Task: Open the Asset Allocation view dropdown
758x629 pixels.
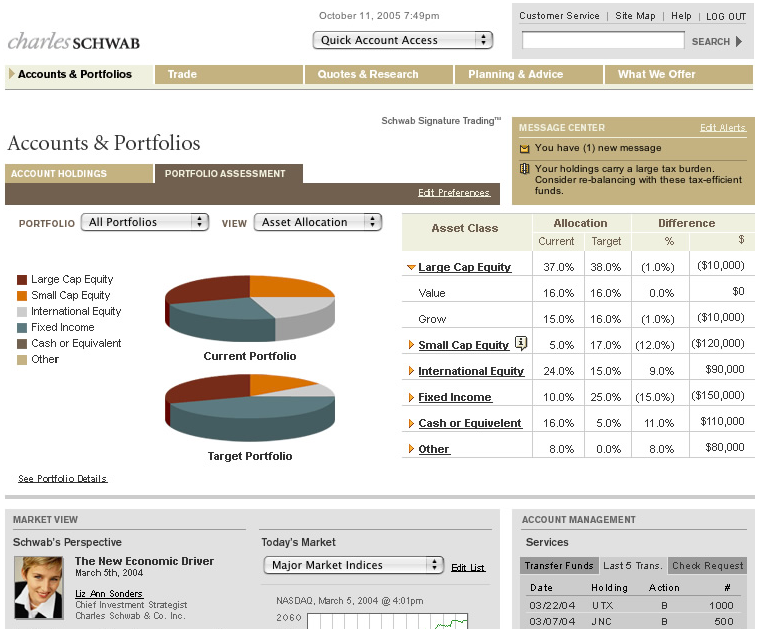Action: [318, 222]
